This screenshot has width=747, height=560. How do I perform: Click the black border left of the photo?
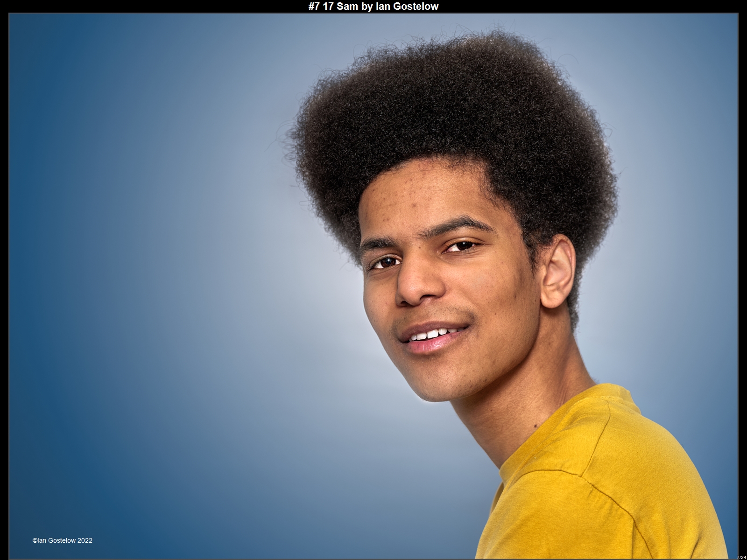(4, 280)
